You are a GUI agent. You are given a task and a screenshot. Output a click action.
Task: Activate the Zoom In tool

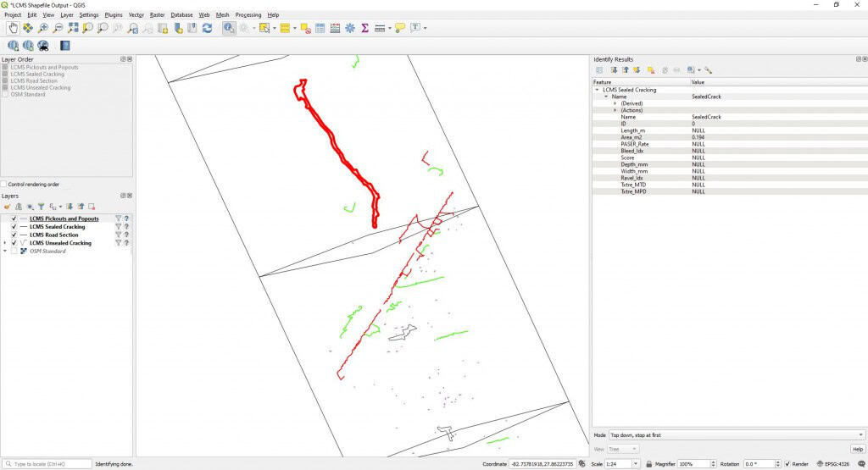42,28
